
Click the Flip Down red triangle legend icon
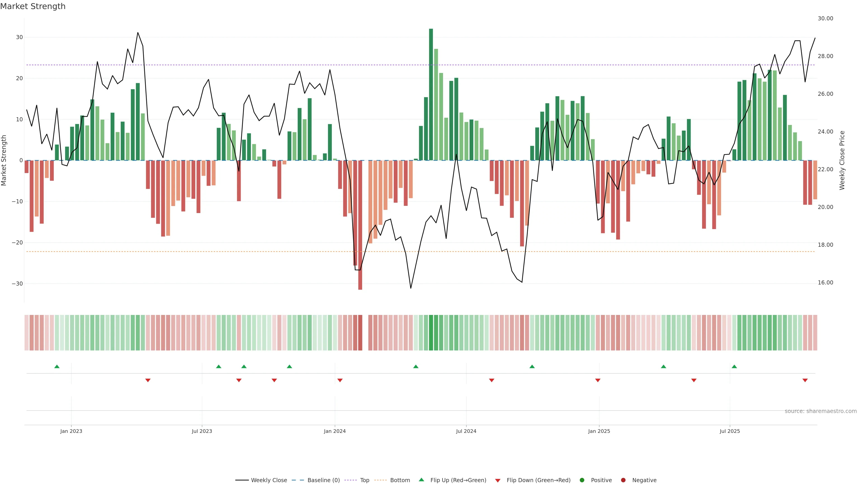498,481
